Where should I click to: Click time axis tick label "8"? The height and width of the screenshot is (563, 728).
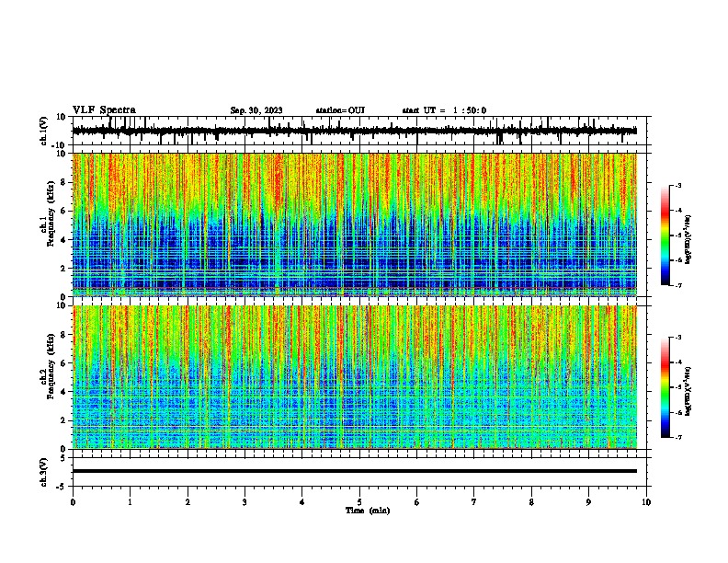531,502
